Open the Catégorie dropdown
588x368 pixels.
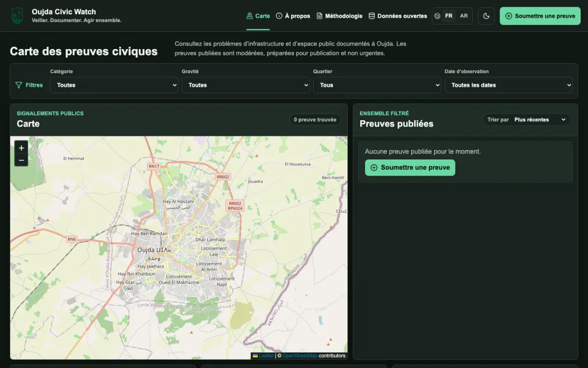click(114, 85)
